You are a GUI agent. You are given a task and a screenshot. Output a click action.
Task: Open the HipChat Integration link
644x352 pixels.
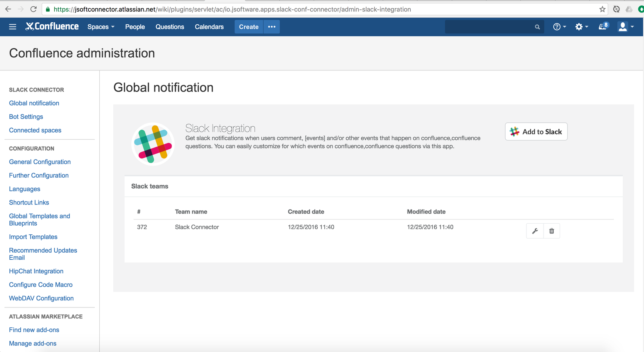pyautogui.click(x=36, y=271)
